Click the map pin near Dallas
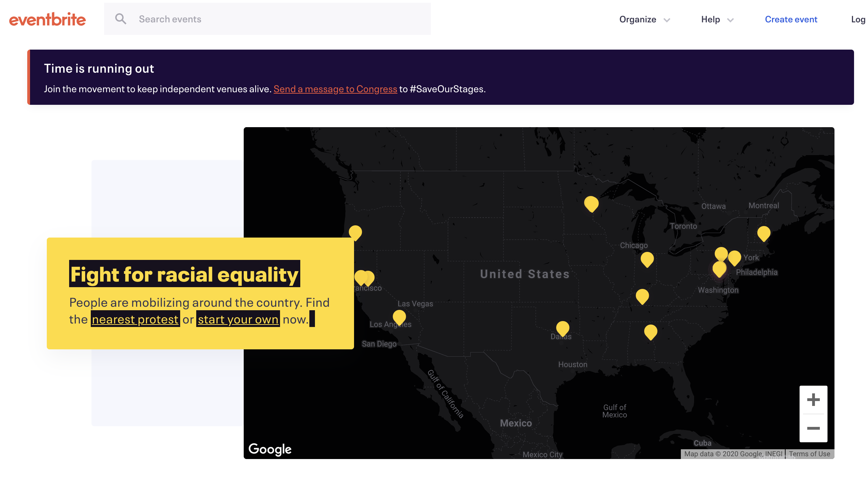Screen dimensions: 868x480 (x=562, y=328)
